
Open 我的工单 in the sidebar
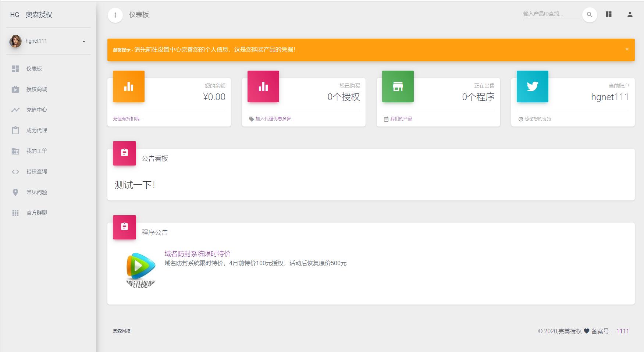(x=36, y=151)
